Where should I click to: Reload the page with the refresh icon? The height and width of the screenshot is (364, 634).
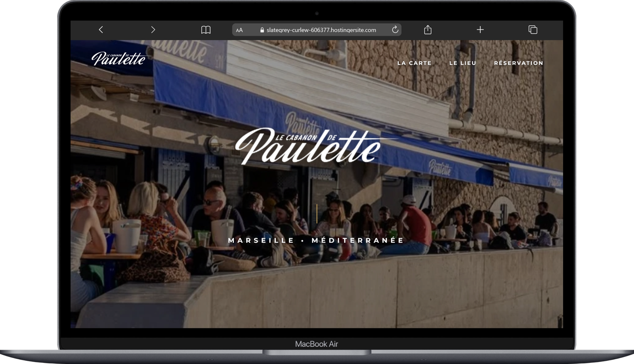pyautogui.click(x=395, y=30)
